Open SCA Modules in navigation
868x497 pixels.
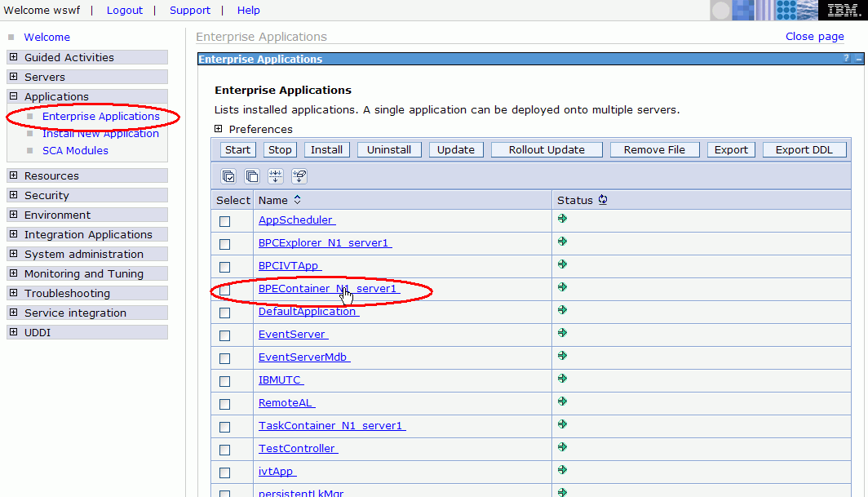pos(75,151)
